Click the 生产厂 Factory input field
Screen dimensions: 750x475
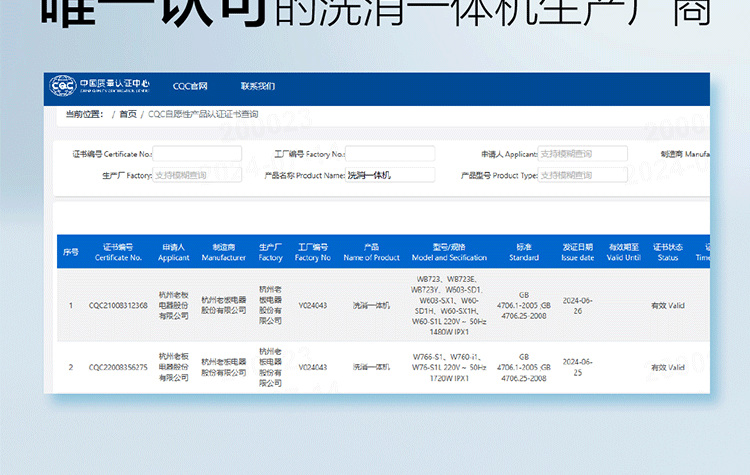pos(197,176)
